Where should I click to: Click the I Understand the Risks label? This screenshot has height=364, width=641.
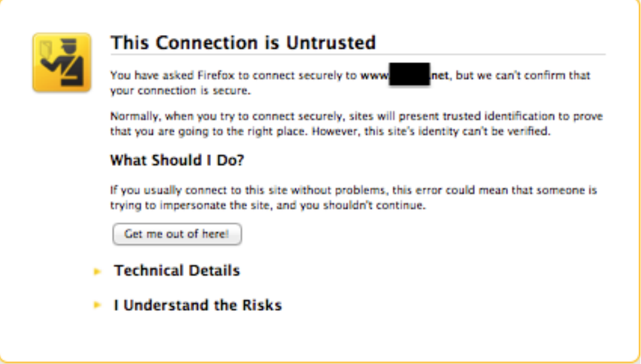point(197,305)
